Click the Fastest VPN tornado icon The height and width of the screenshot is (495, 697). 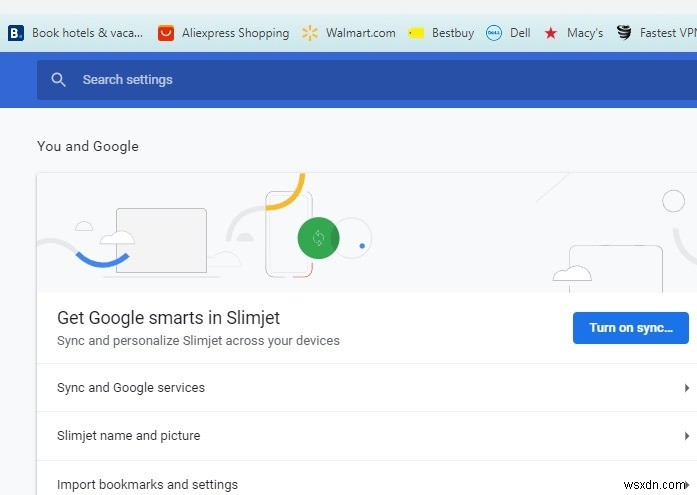click(624, 33)
